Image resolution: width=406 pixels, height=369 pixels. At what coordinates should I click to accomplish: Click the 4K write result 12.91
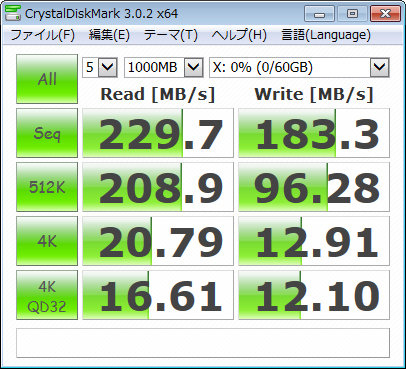click(314, 241)
